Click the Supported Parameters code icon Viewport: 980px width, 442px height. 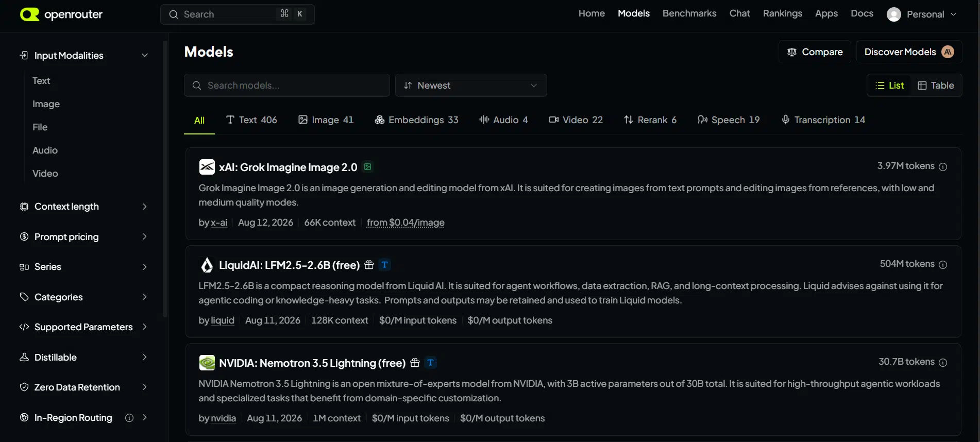point(24,327)
